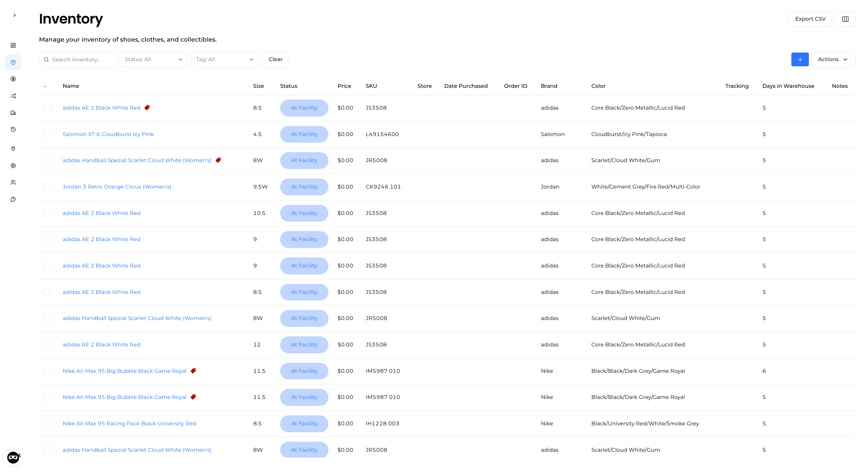Click red tag on Air Max 95 Big Bubble, 6 days
Viewport: 868px width, 473px height.
click(x=193, y=371)
